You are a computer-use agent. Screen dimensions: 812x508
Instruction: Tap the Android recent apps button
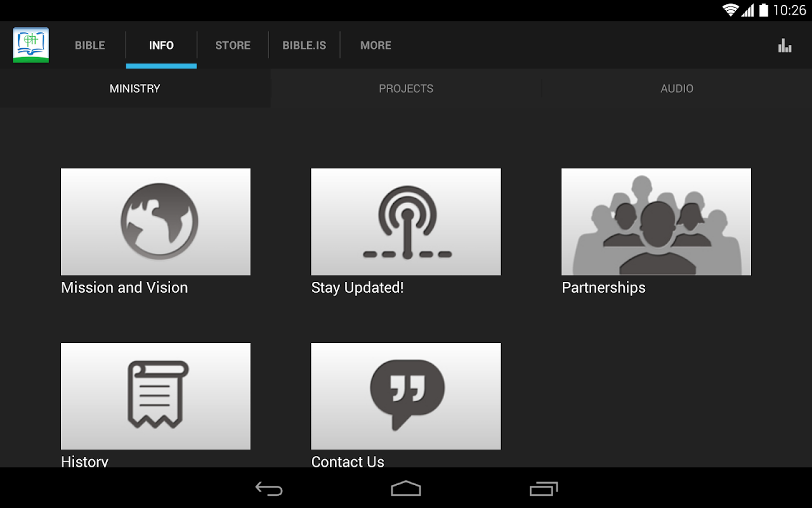coord(544,488)
